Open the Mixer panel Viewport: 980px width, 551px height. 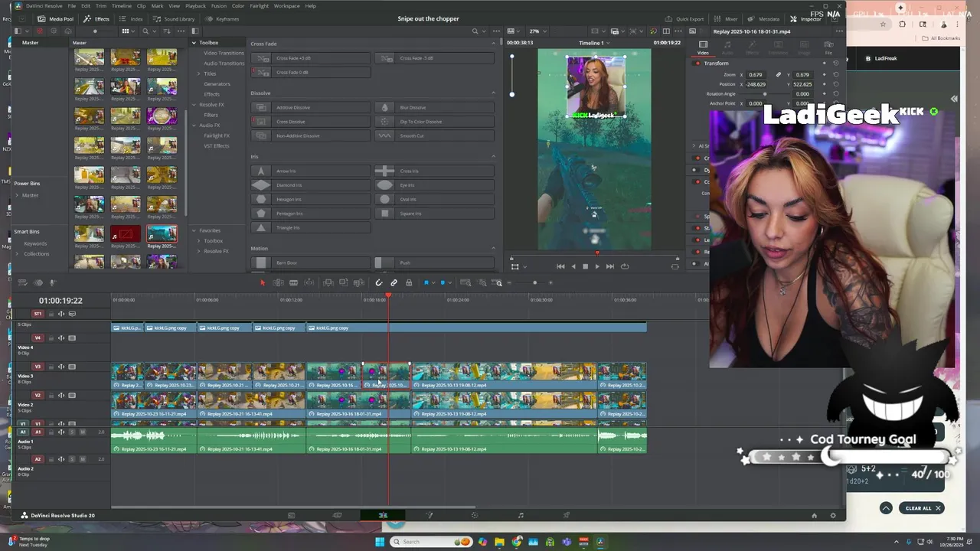[x=727, y=18]
